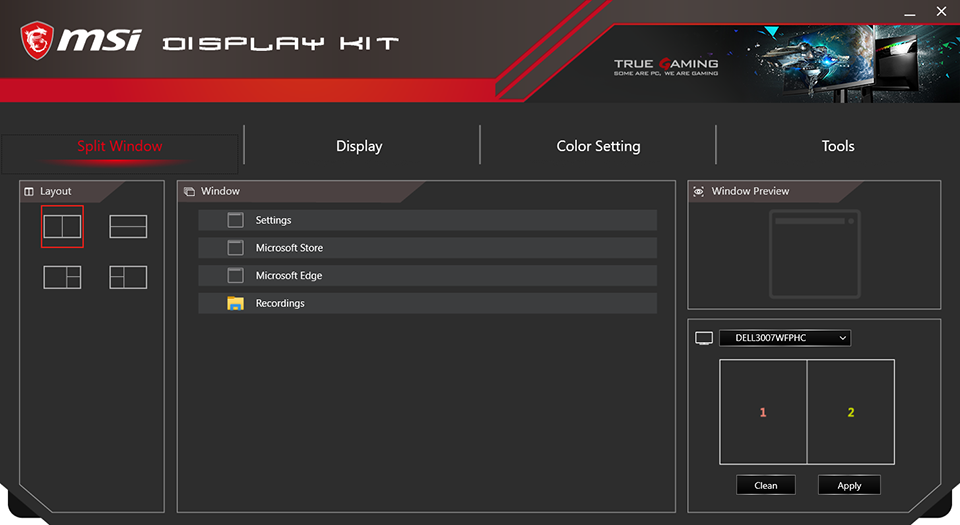The width and height of the screenshot is (960, 525).
Task: Select the Settings window row
Action: 427,220
